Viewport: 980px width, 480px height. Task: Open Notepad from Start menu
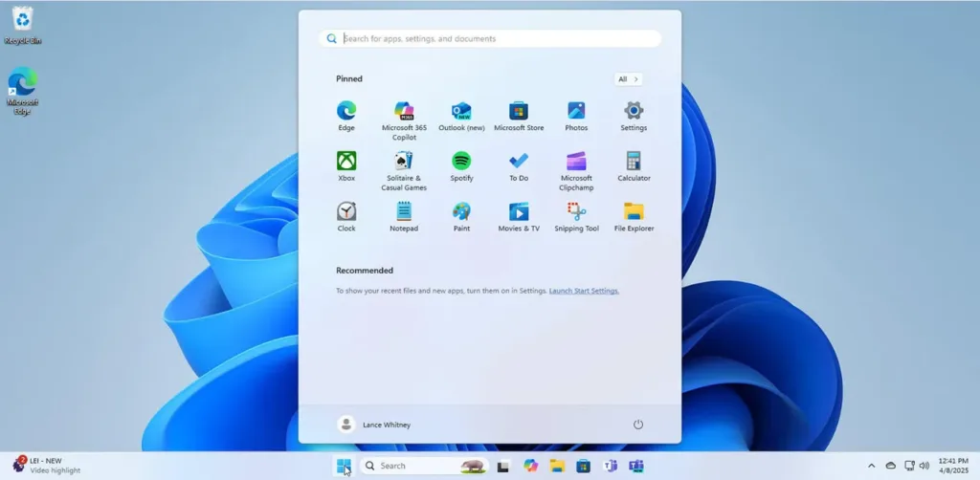pos(404,212)
